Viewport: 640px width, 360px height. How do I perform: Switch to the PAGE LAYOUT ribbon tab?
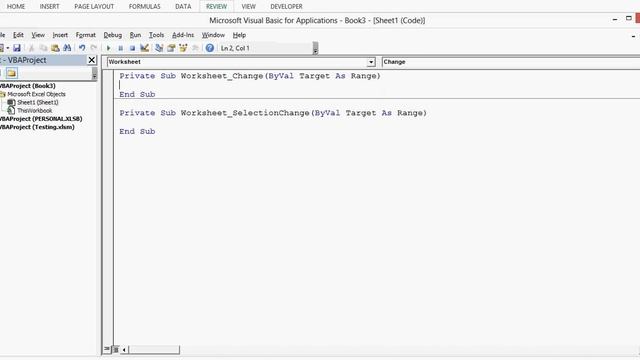94,7
